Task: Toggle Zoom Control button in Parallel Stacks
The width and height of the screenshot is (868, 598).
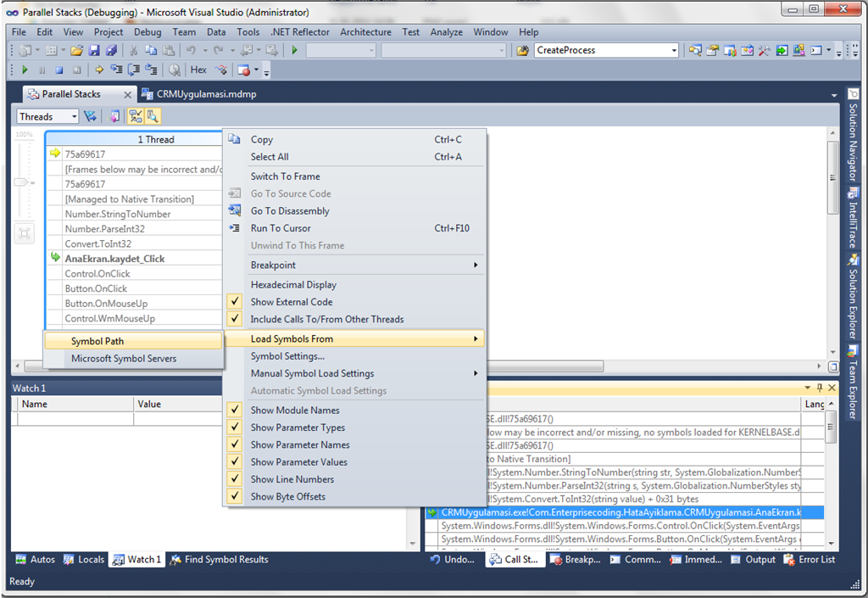Action: pos(153,116)
